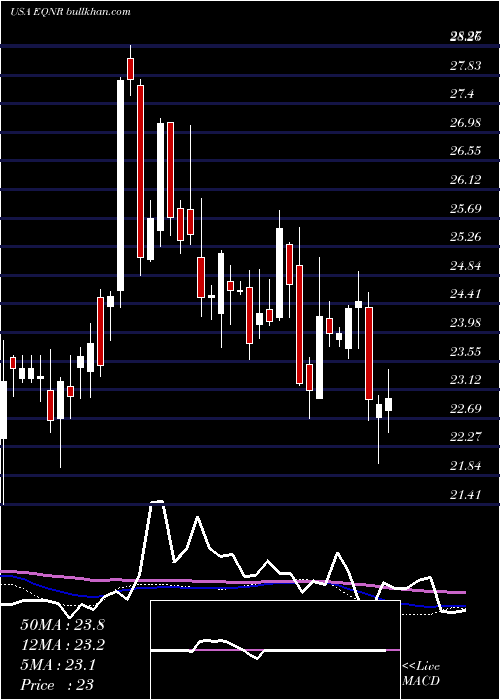
Task: Click the 26.12 price axis label
Action: pyautogui.click(x=466, y=180)
